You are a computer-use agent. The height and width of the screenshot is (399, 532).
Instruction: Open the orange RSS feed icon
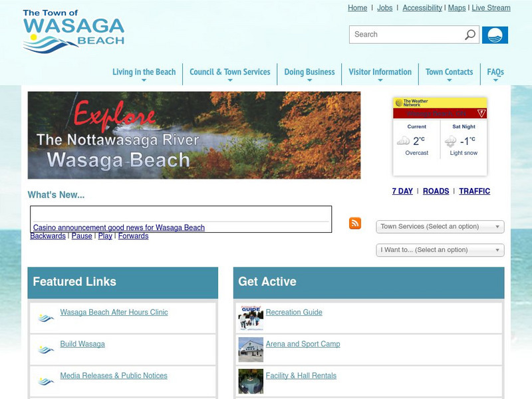(355, 223)
